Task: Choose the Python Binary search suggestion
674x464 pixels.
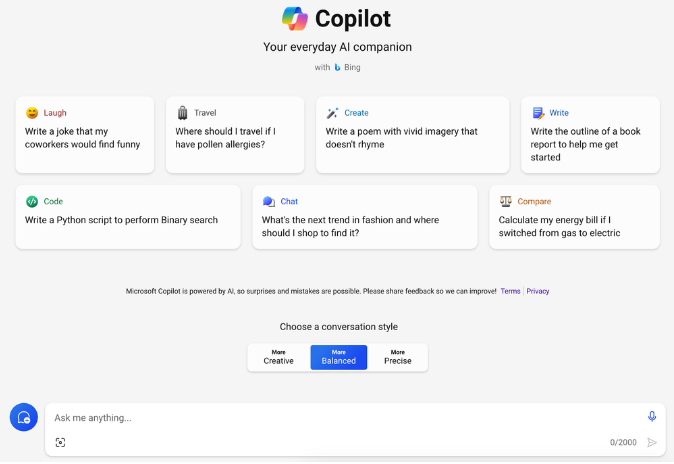Action: point(128,217)
